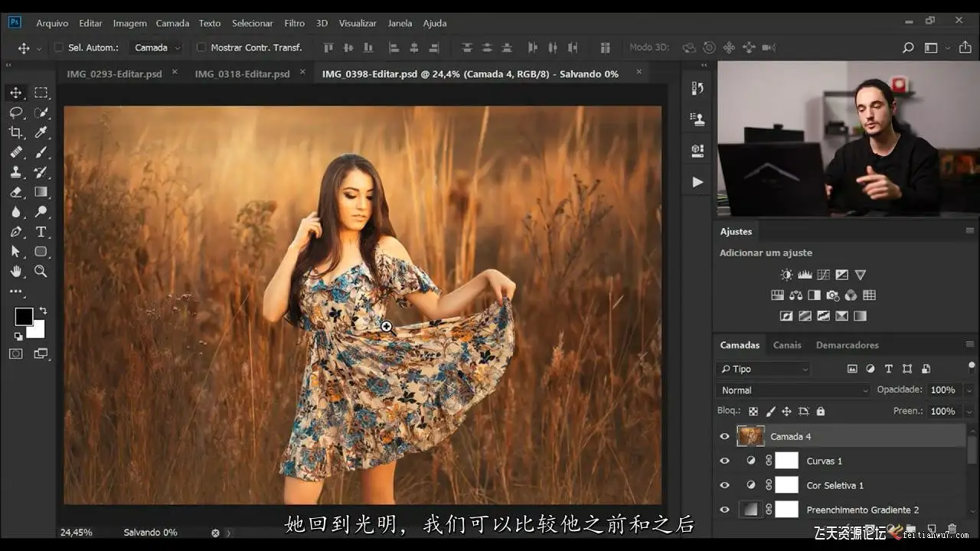
Task: Open the Normal blend mode dropdown
Action: point(793,390)
